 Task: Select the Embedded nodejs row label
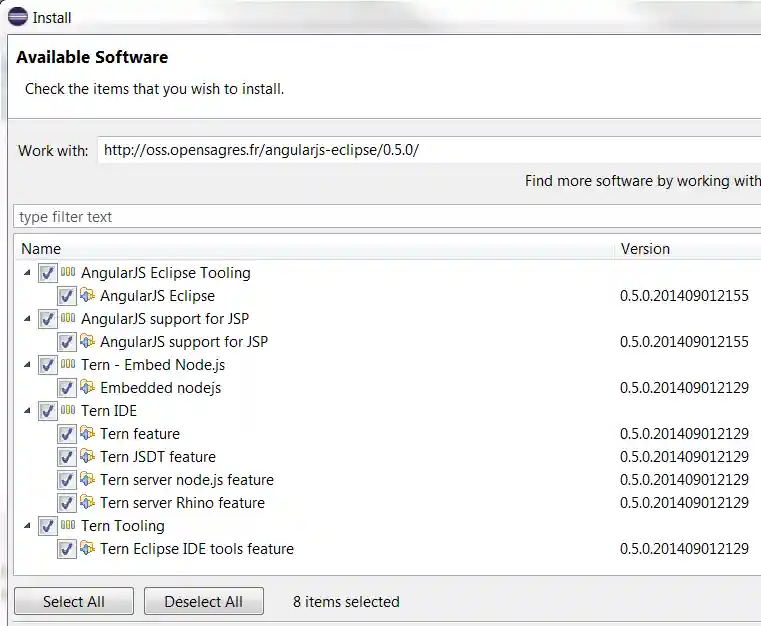pyautogui.click(x=161, y=388)
